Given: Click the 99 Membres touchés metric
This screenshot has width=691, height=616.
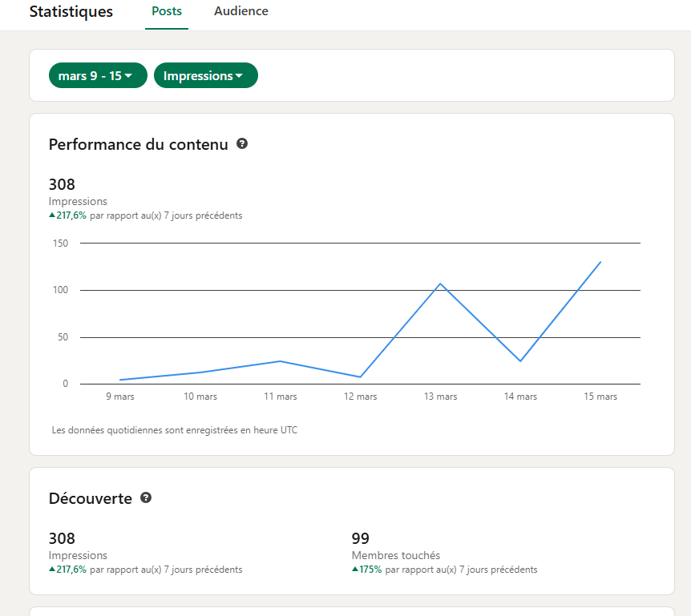Looking at the screenshot, I should (x=396, y=546).
